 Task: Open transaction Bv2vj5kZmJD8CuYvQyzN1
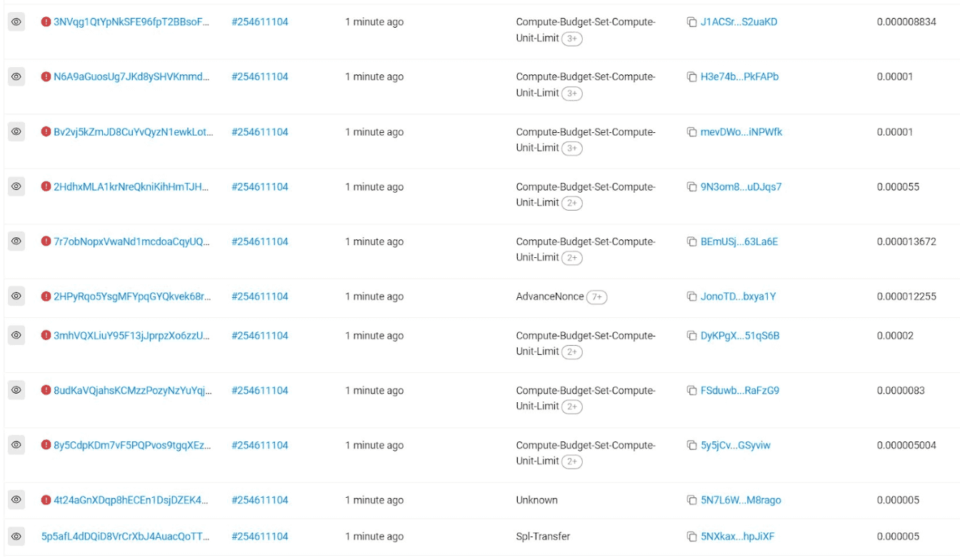pyautogui.click(x=133, y=132)
